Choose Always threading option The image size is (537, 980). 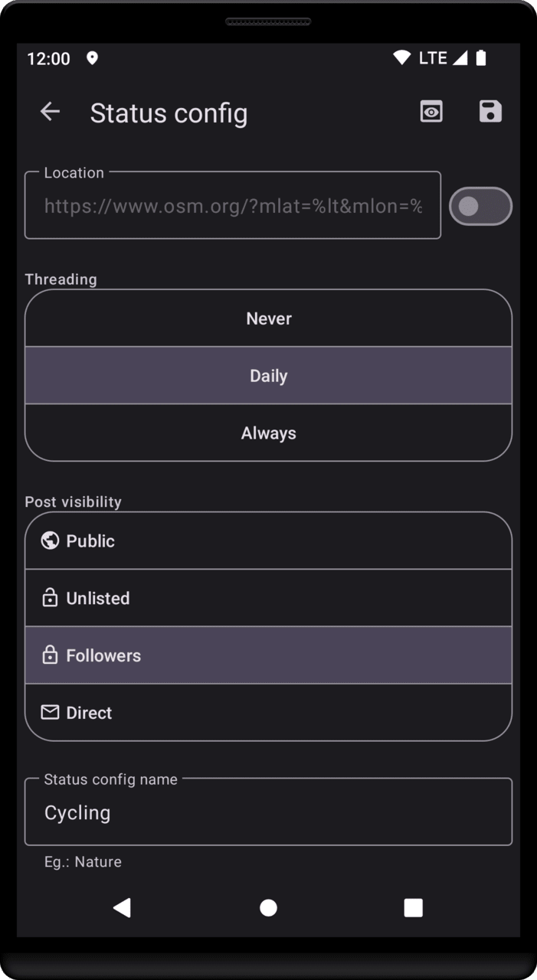tap(268, 433)
